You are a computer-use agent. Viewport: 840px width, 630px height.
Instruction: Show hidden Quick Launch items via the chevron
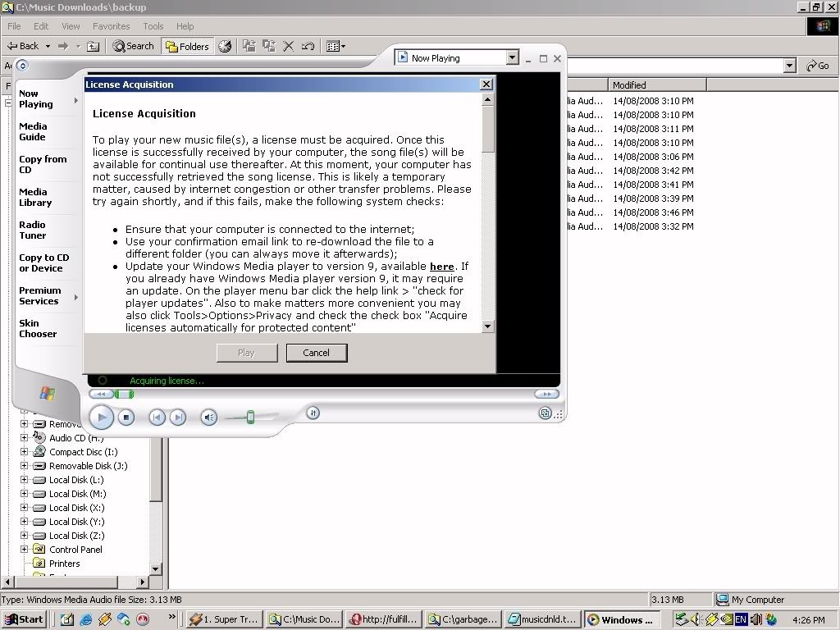pos(172,617)
